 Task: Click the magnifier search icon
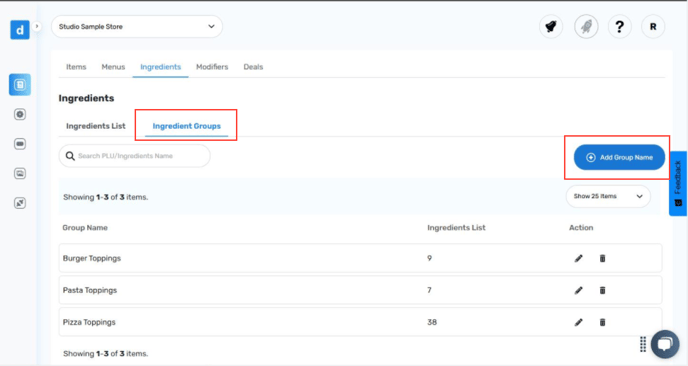click(x=70, y=156)
